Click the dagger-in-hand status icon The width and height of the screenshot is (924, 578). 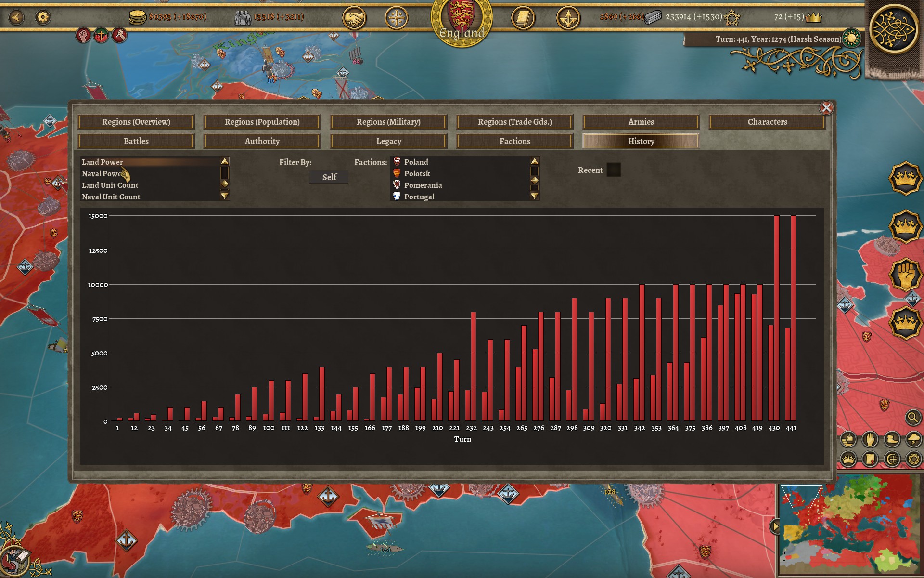point(119,35)
